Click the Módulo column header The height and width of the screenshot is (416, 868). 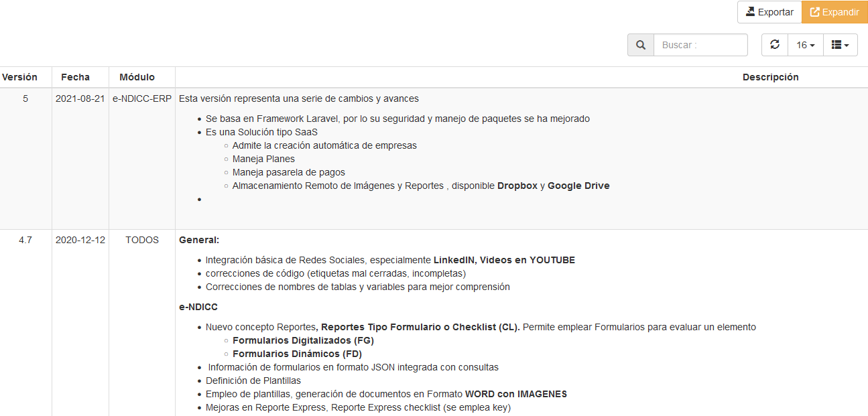pos(137,77)
